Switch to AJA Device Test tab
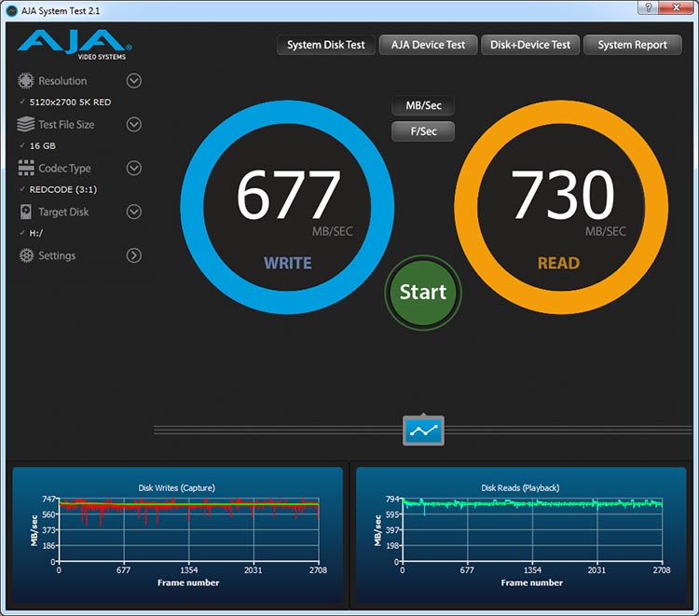699x616 pixels. coord(428,45)
